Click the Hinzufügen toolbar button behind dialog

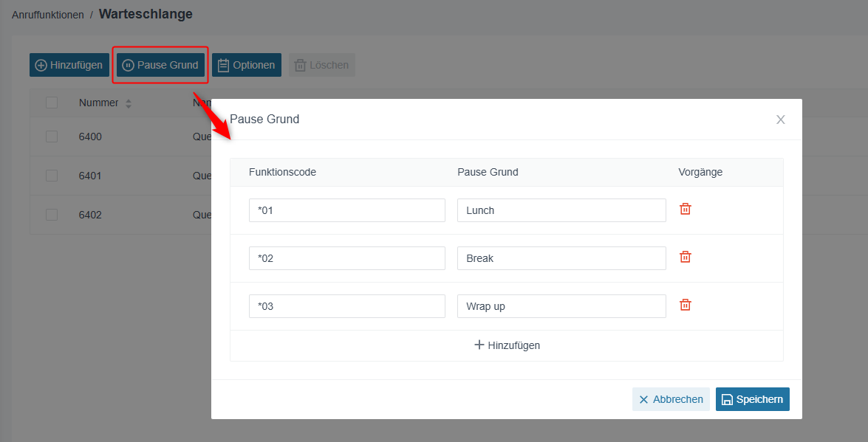coord(69,65)
